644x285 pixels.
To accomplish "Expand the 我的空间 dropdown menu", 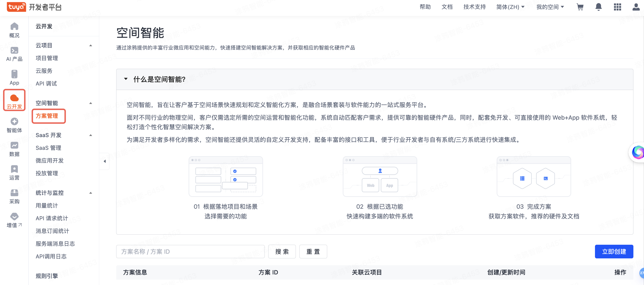I will click(550, 7).
